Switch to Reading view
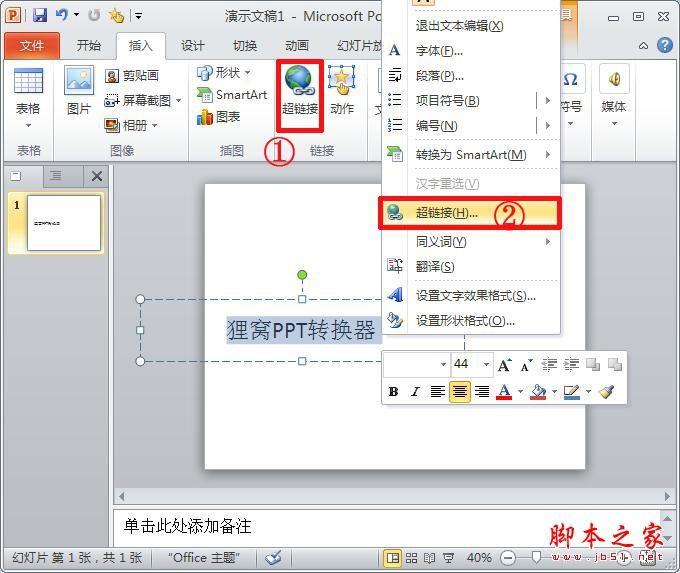This screenshot has width=680, height=573. click(x=429, y=558)
